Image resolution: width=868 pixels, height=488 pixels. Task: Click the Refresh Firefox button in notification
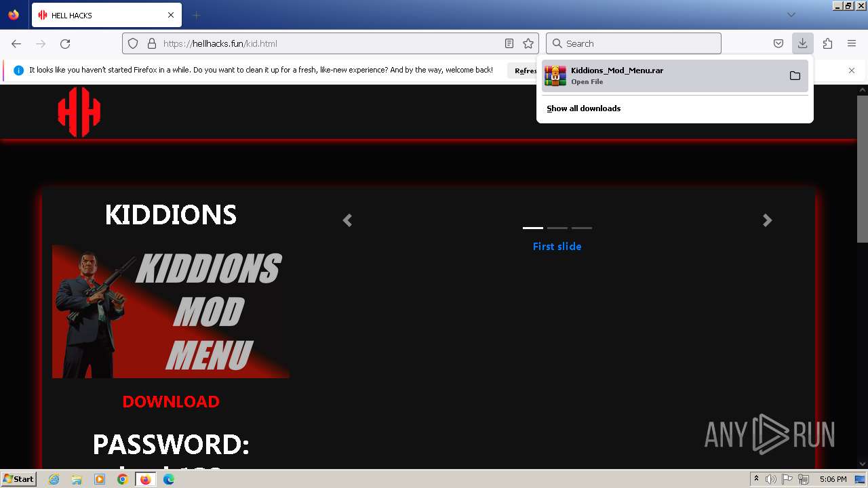coord(524,70)
